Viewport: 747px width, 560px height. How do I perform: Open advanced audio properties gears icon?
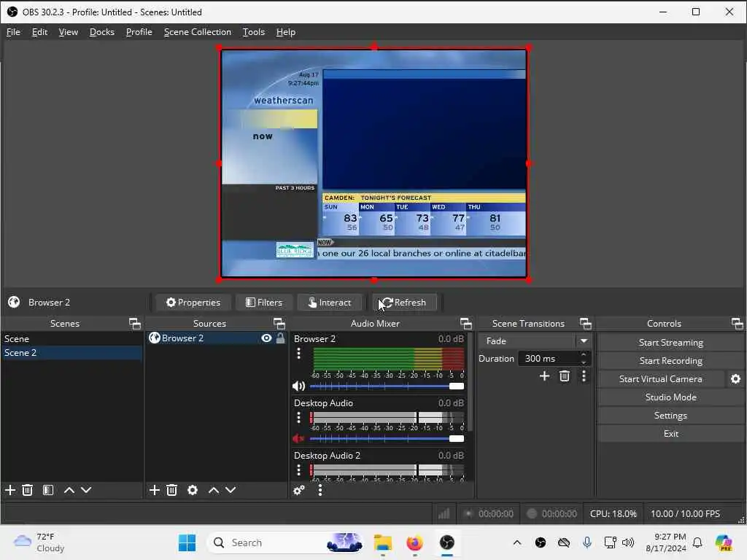coord(299,490)
